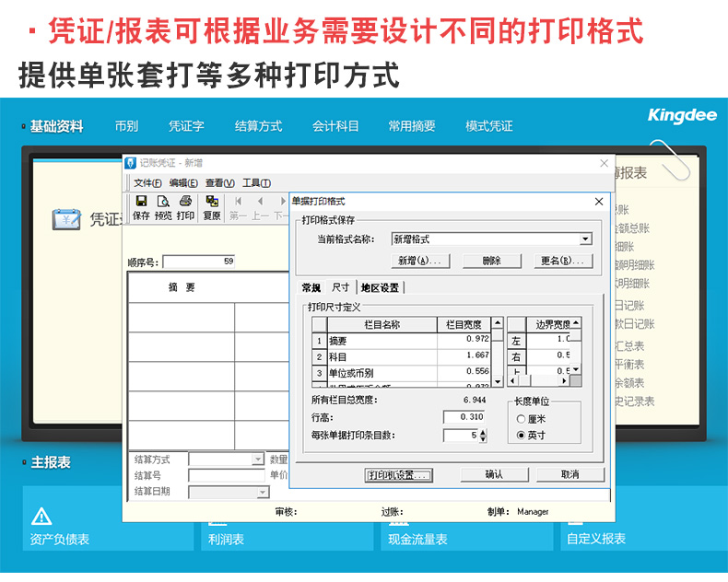The image size is (728, 582).
Task: Click the 保存 (Save) toolbar icon
Action: click(x=141, y=207)
